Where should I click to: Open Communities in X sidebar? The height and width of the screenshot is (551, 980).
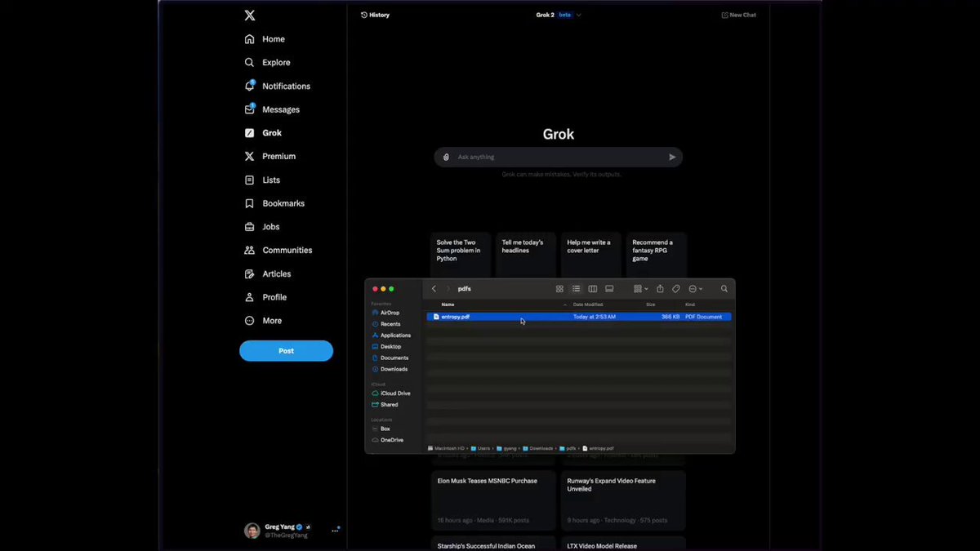pyautogui.click(x=278, y=251)
